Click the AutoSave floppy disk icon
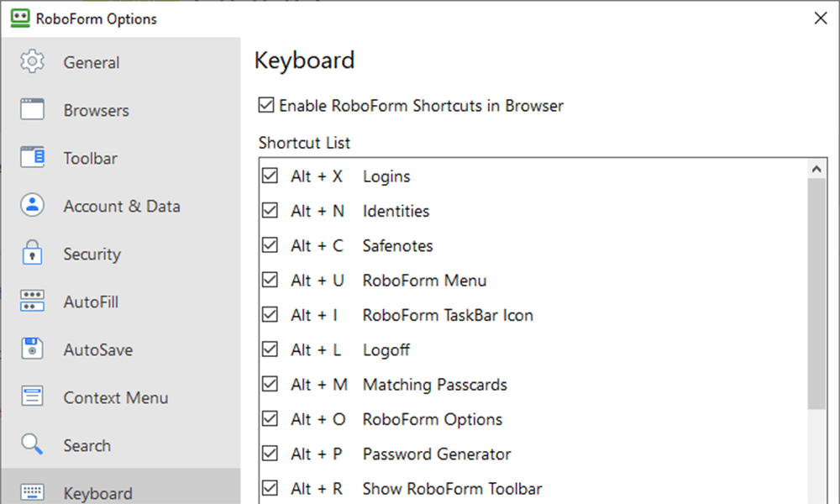 pyautogui.click(x=32, y=349)
